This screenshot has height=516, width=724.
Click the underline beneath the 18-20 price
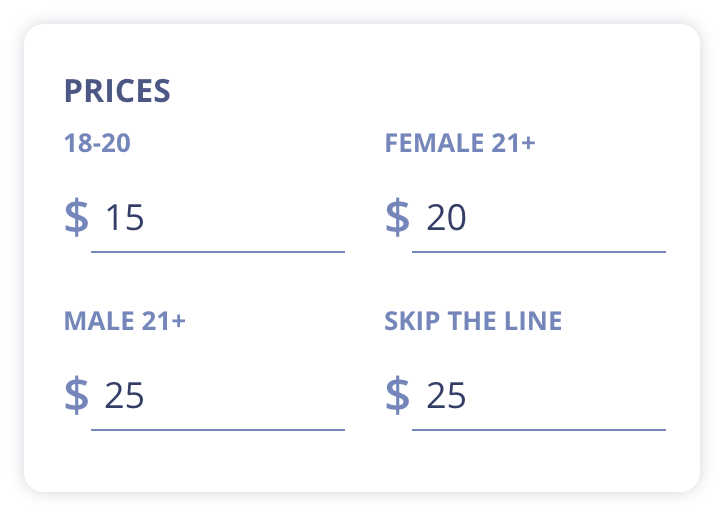click(218, 252)
